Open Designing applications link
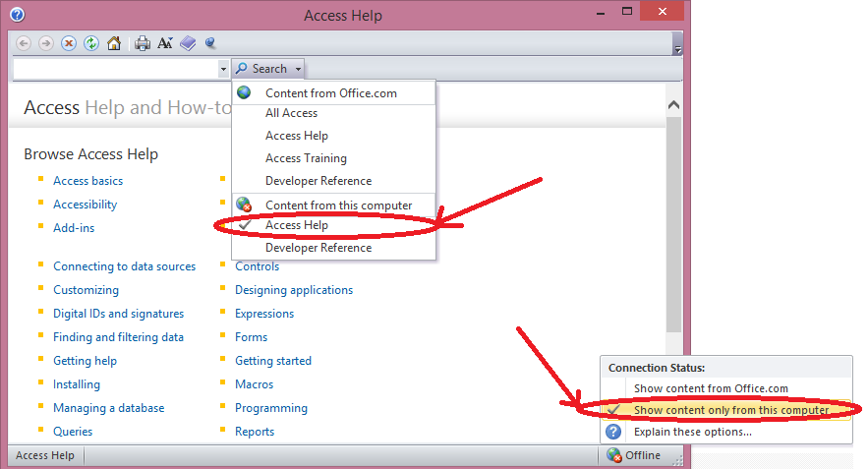Screen dimensions: 868x469 point(294,290)
